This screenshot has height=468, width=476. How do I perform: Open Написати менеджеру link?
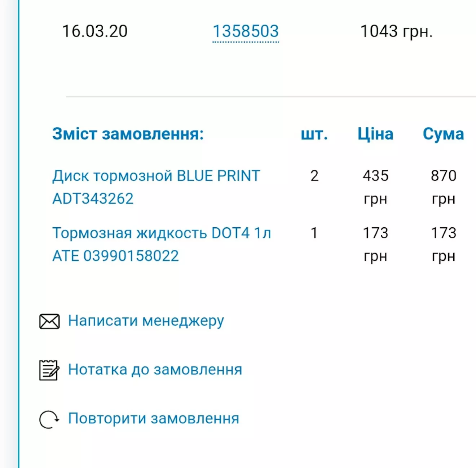(x=146, y=321)
